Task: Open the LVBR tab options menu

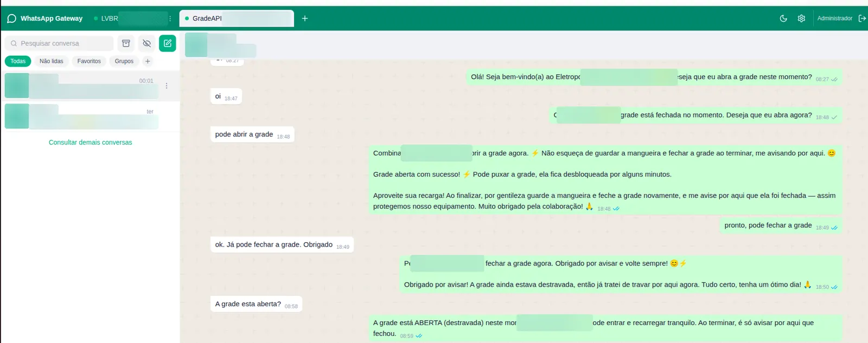Action: pyautogui.click(x=170, y=18)
